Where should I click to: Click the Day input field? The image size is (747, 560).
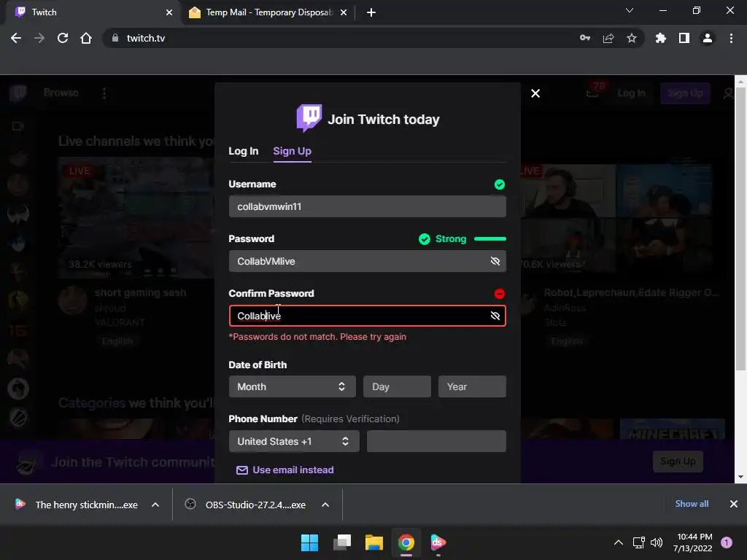pos(397,386)
